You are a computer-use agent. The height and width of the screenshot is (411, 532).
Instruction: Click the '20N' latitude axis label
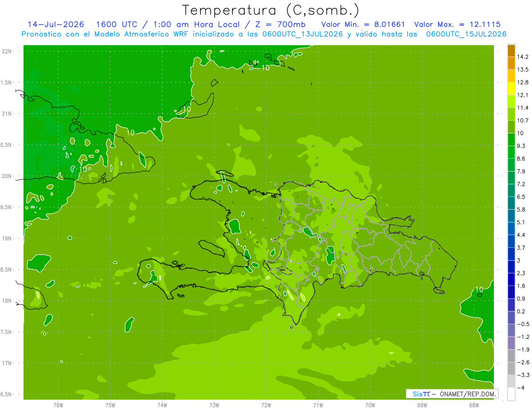click(x=7, y=176)
